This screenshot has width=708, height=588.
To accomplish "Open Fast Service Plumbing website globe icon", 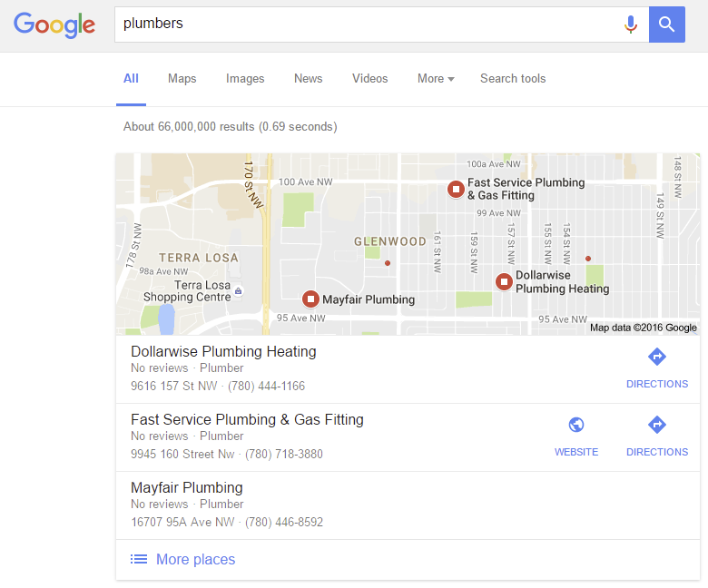I will [x=576, y=425].
